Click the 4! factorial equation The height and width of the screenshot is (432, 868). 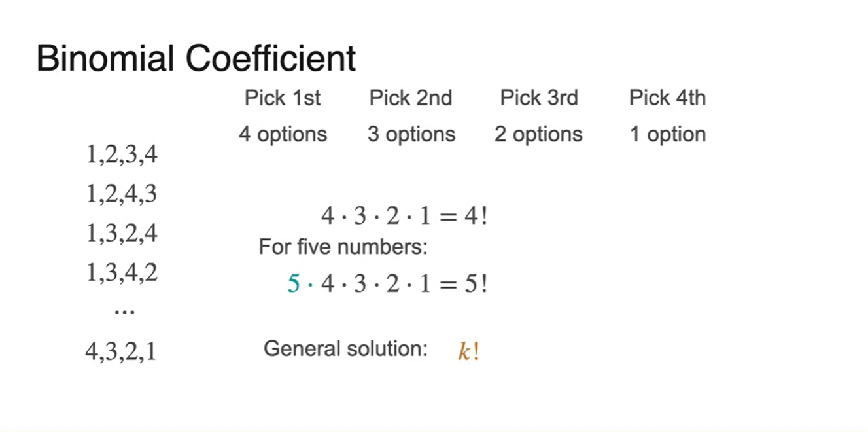404,216
